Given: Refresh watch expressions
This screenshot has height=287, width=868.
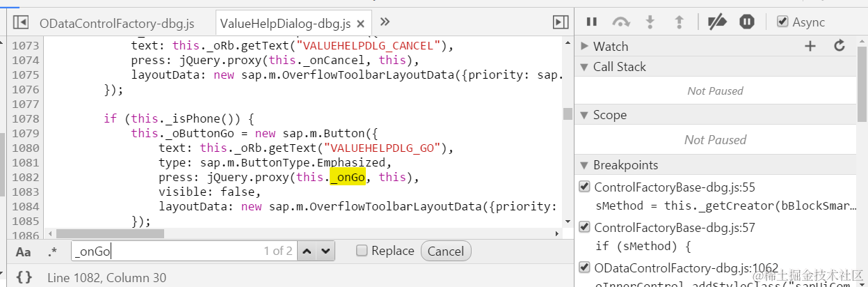Looking at the screenshot, I should coord(839,46).
